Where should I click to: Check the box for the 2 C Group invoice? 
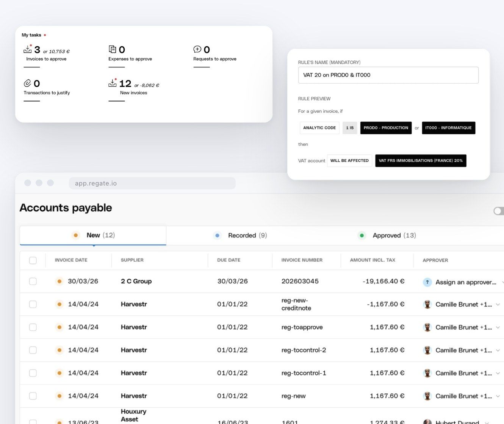[x=33, y=281]
